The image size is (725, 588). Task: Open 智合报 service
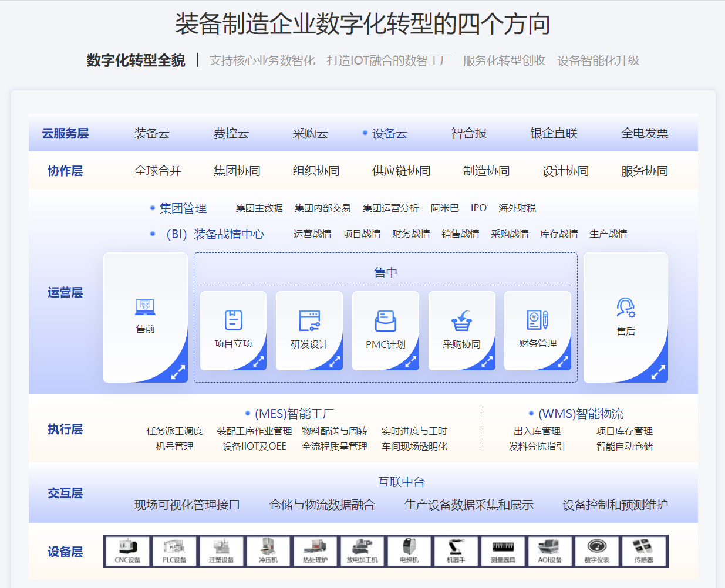[x=469, y=133]
